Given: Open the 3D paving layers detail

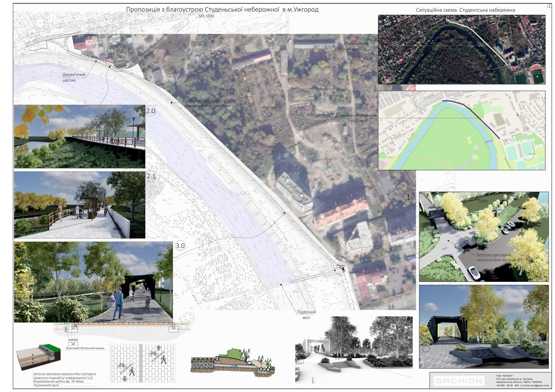Looking at the screenshot, I should coord(38,356).
